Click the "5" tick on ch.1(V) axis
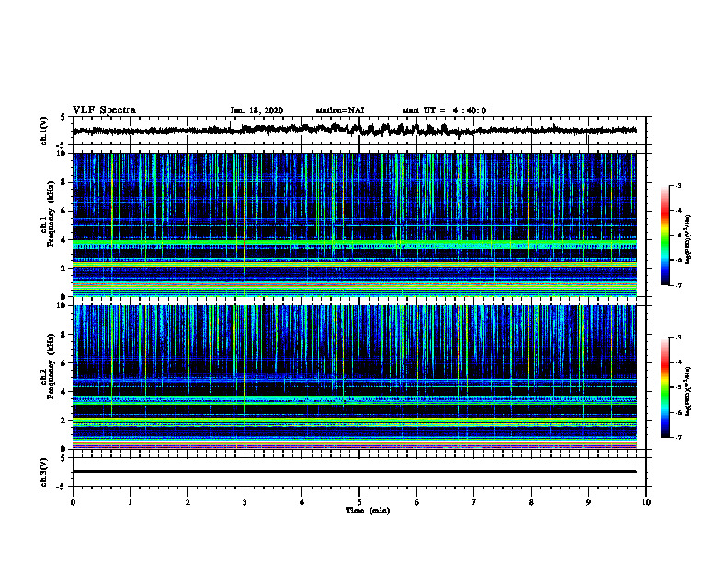The image size is (728, 563). tap(63, 117)
